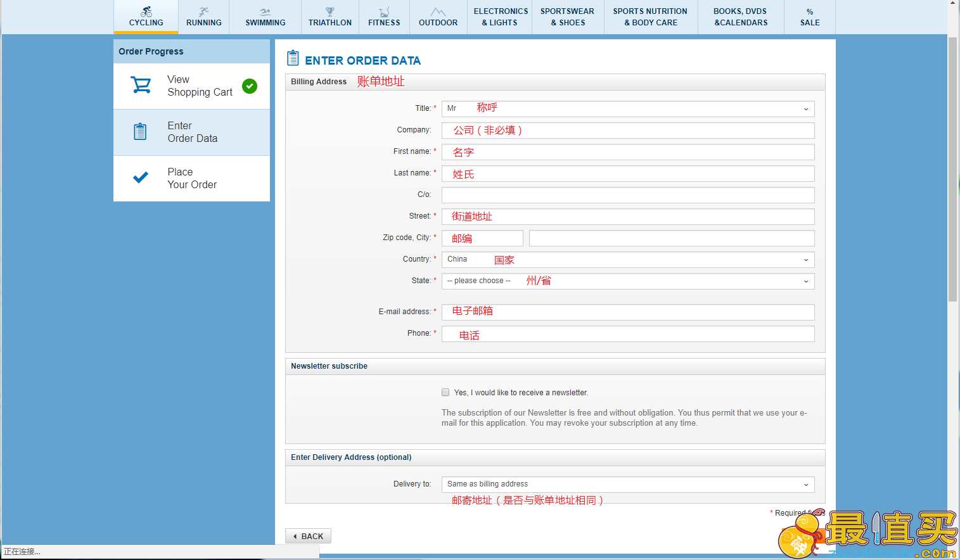This screenshot has width=960, height=560.
Task: Click the blue checkmark by Place Your Order
Action: (x=141, y=177)
